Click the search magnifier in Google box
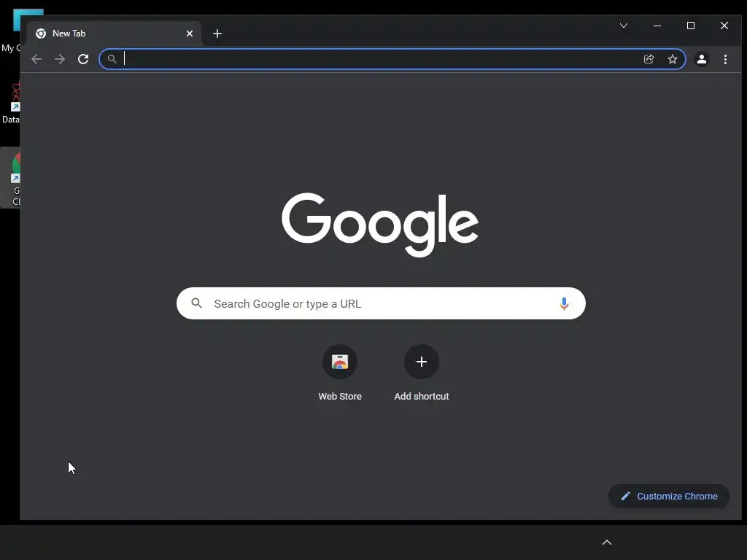 click(x=197, y=303)
